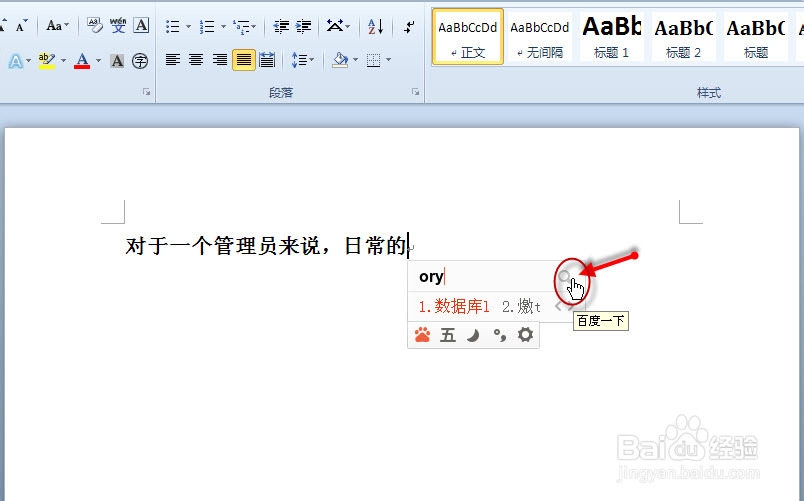Click the Sort A-Z button

(375, 27)
